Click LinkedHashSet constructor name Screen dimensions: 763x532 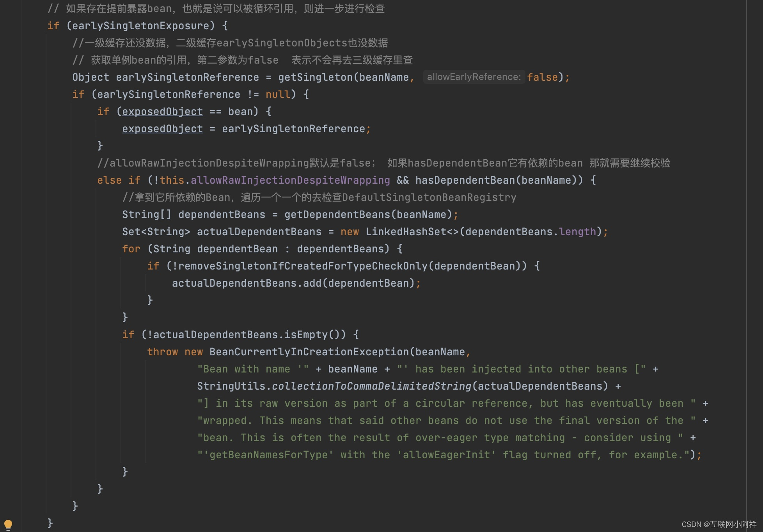pos(406,232)
